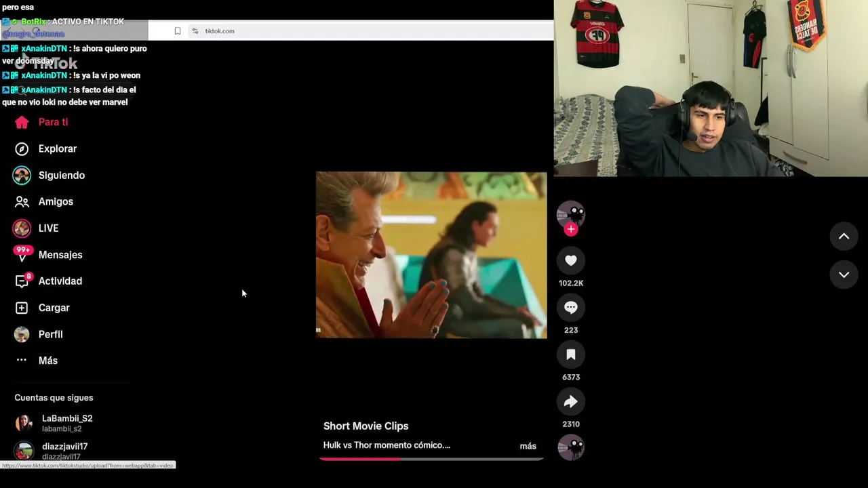868x488 pixels.
Task: Click the site info icon beside tiktok.com
Action: pos(195,31)
